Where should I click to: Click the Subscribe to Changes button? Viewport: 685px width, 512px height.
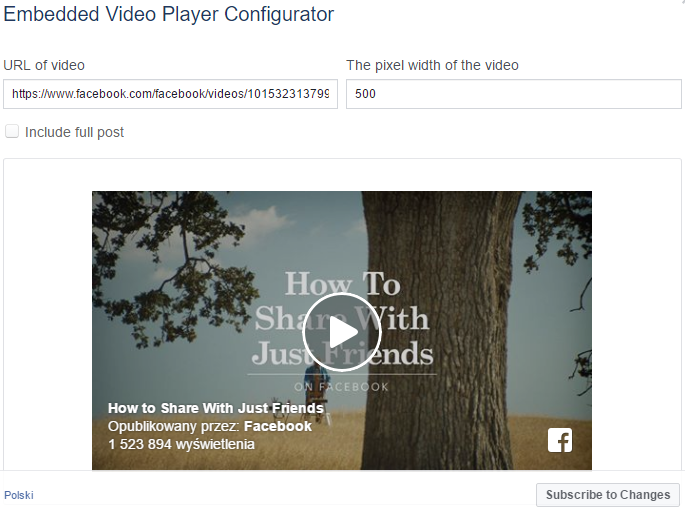[x=608, y=495]
